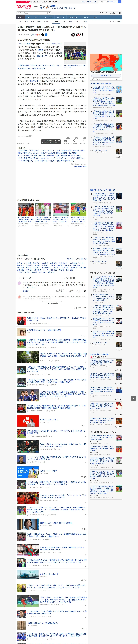Click first commenter's purple avatar
The height and width of the screenshot is (644, 138).
[x=19, y=283]
